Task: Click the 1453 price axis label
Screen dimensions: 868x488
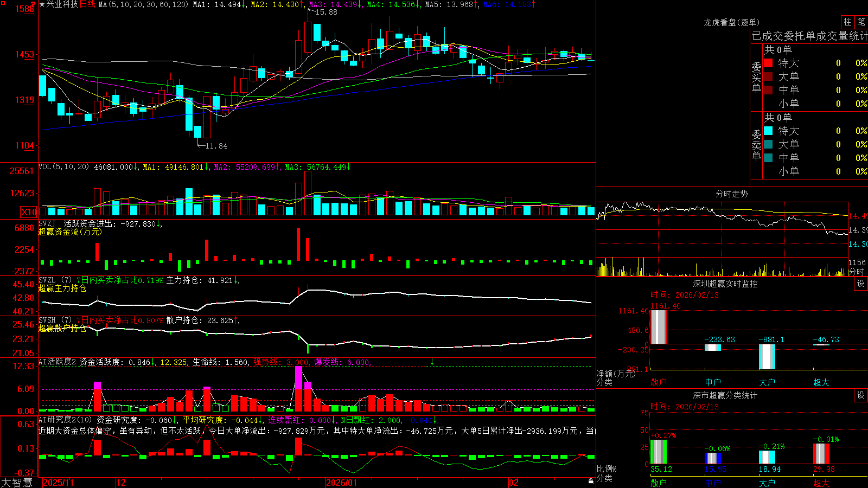Action: [24, 54]
